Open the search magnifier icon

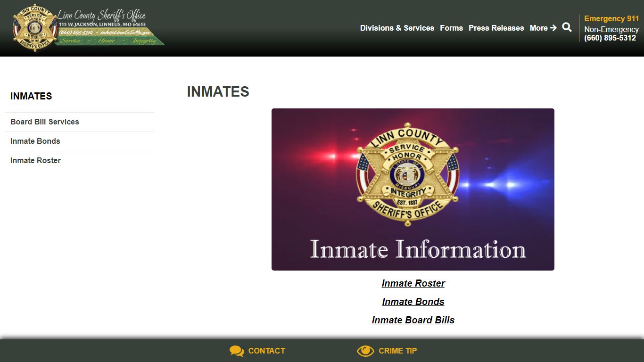[x=567, y=27]
